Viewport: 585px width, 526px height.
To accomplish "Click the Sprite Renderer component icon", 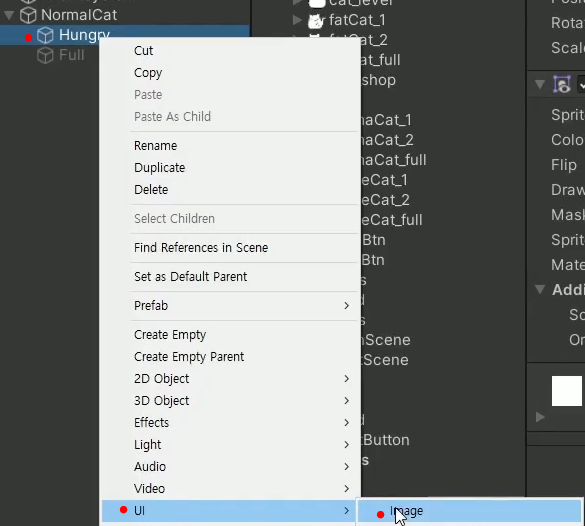I will click(x=562, y=84).
